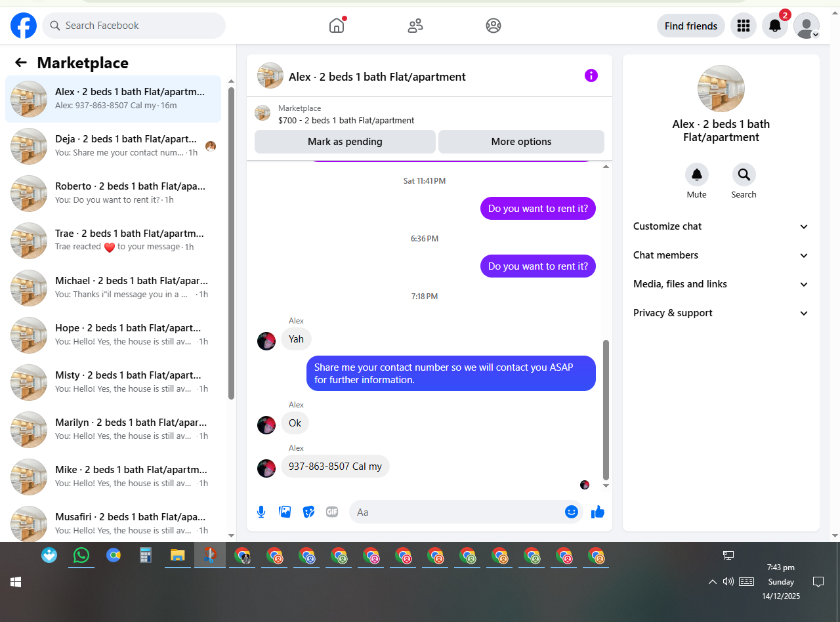840x622 pixels.
Task: Open the Groups icon in top navigation
Action: (x=493, y=26)
